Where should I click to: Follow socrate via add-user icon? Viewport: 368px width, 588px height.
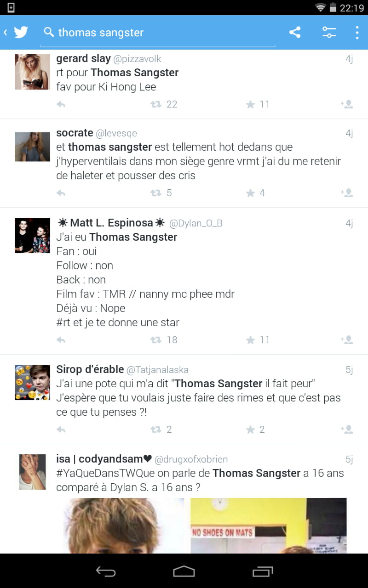(347, 193)
